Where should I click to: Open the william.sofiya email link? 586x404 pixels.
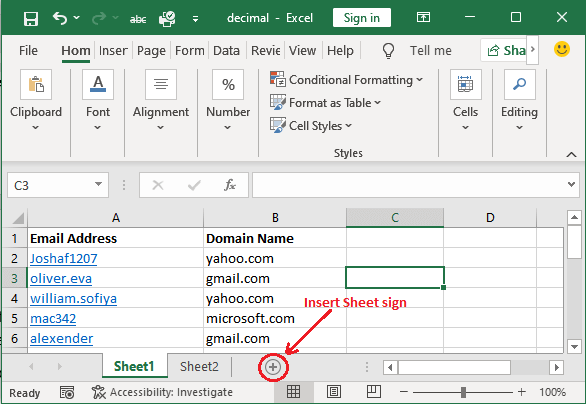pyautogui.click(x=73, y=299)
